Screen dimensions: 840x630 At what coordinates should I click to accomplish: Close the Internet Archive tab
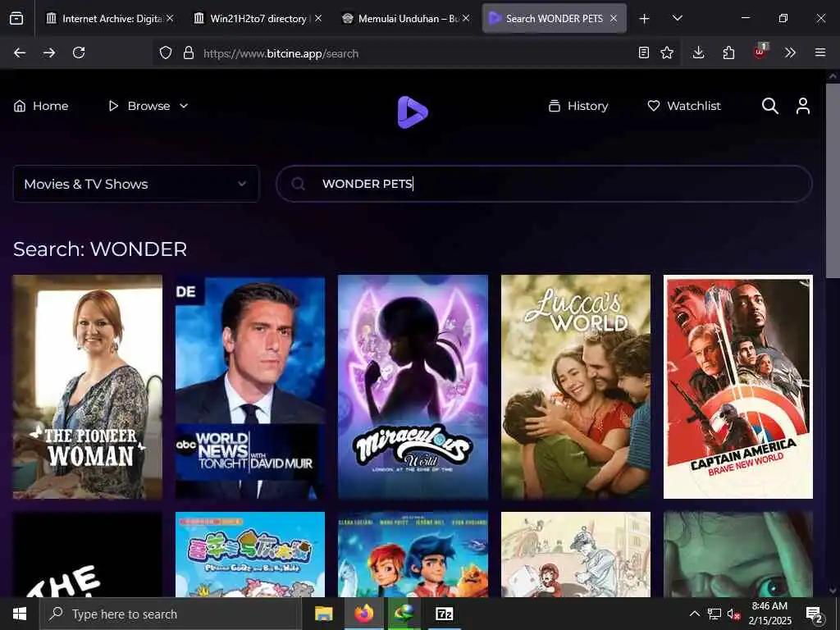pos(170,18)
